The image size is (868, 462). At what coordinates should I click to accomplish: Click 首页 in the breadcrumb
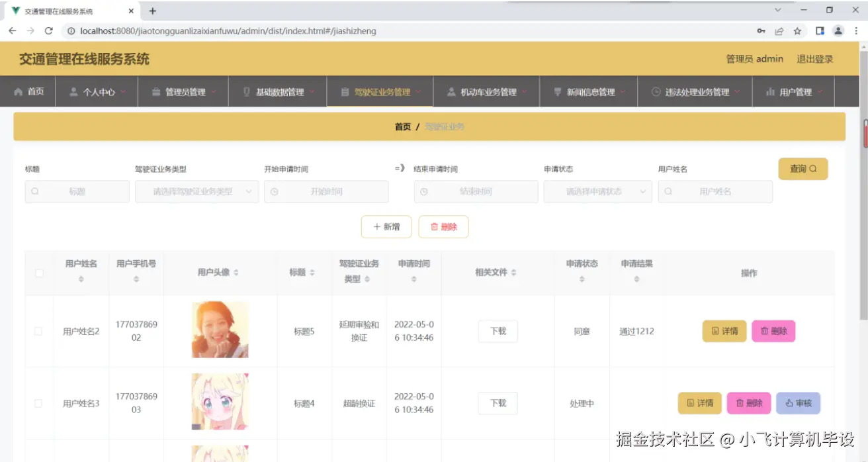point(403,126)
